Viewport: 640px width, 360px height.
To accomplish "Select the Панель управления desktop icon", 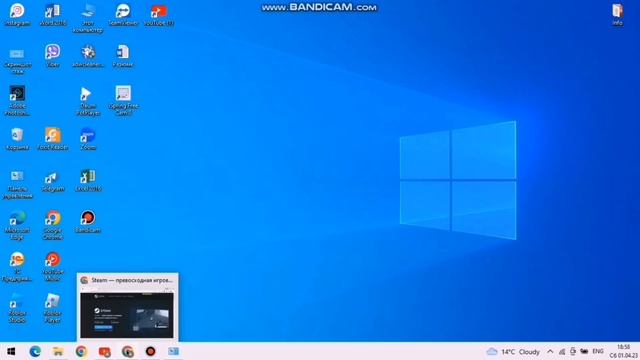I will pos(17,184).
